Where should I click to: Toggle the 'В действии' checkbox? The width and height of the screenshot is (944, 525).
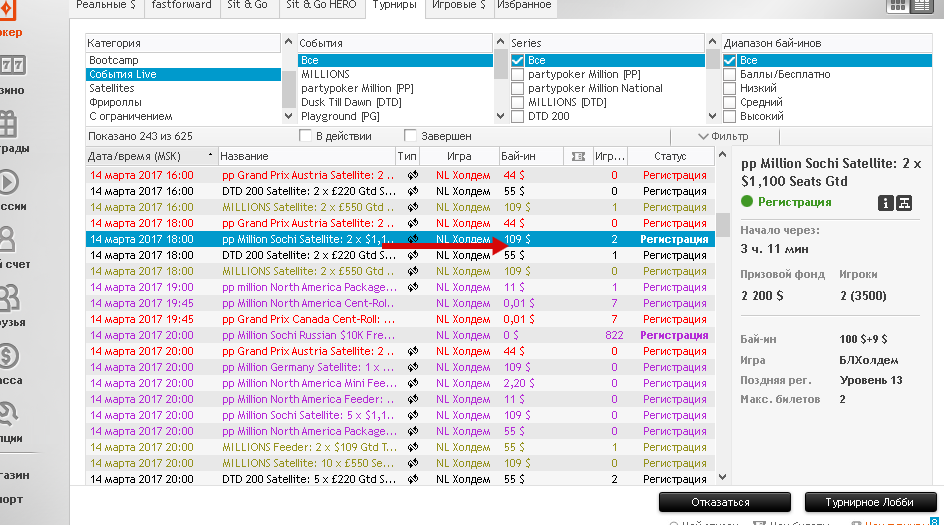click(x=305, y=136)
